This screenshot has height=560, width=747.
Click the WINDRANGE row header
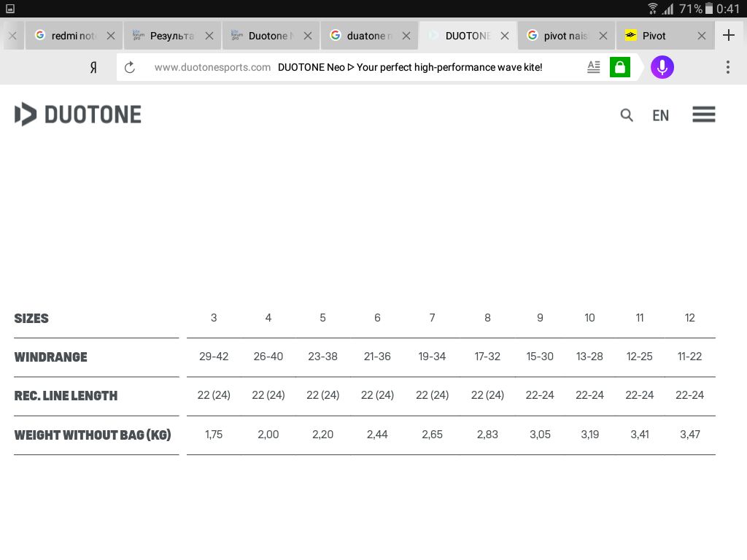coord(50,357)
